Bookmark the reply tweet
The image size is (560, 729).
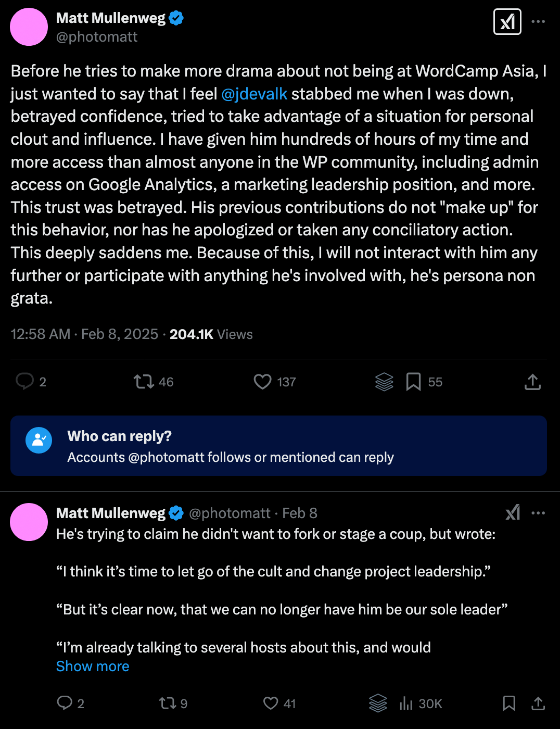click(509, 703)
